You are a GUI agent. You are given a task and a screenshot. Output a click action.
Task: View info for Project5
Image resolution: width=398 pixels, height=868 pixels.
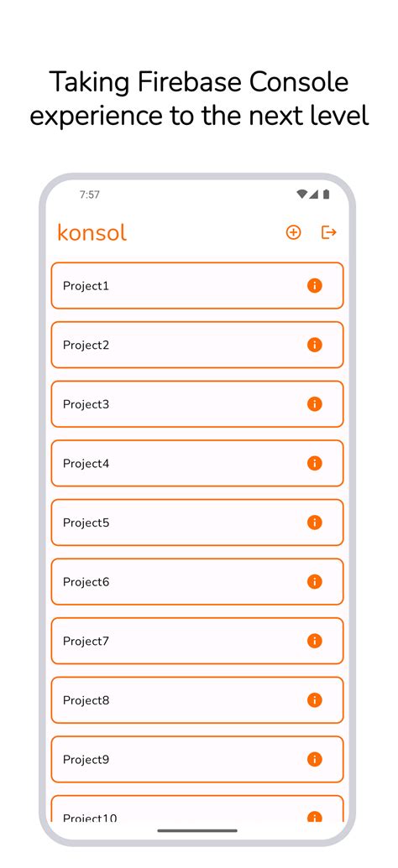click(x=314, y=522)
